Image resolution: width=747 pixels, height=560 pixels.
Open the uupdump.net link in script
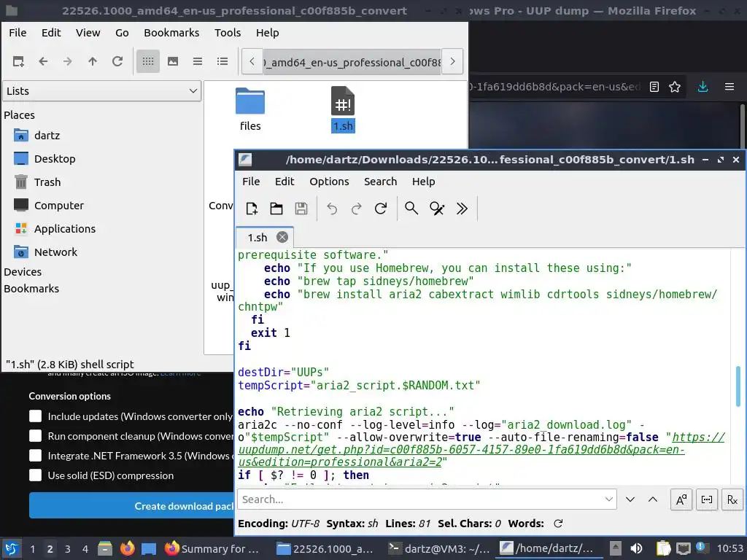pyautogui.click(x=461, y=449)
